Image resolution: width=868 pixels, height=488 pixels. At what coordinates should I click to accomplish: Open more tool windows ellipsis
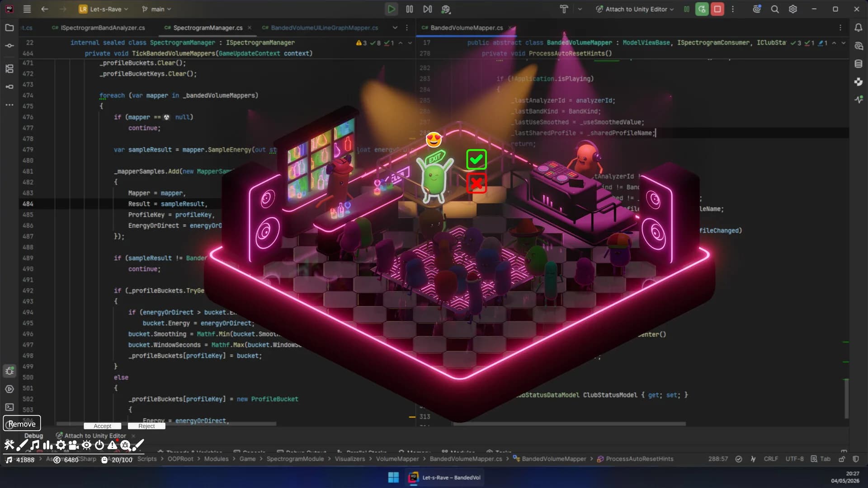(x=9, y=105)
